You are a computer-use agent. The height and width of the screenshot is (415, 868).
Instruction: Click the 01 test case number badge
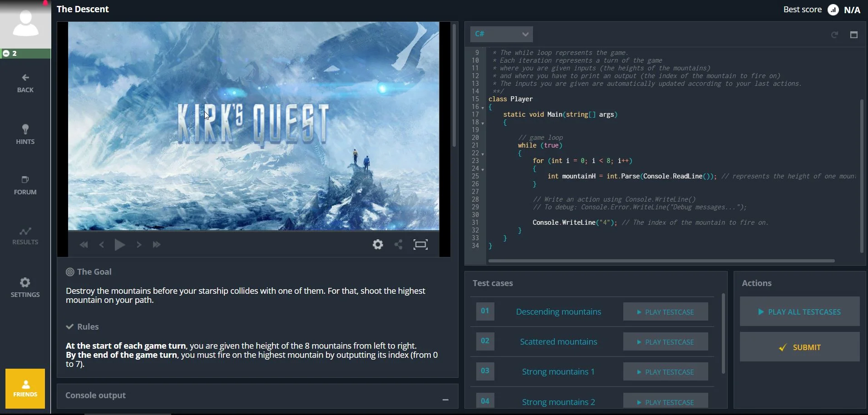(x=485, y=311)
